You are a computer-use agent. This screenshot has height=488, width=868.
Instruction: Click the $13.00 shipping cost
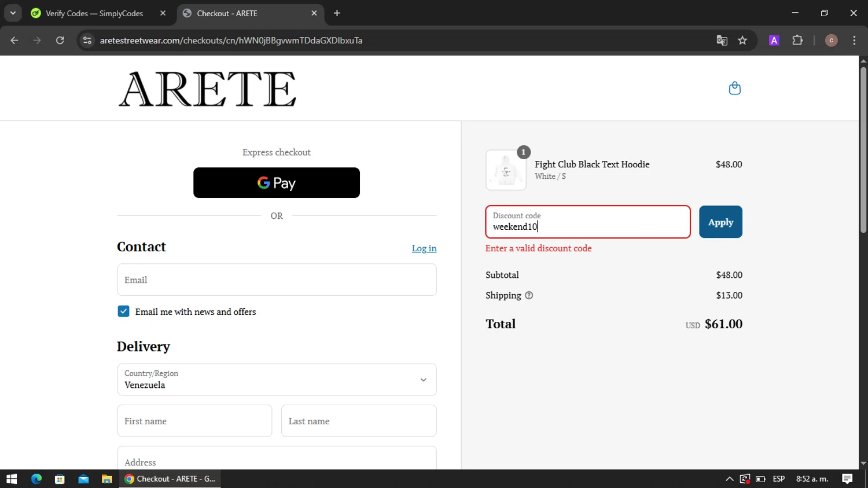729,295
